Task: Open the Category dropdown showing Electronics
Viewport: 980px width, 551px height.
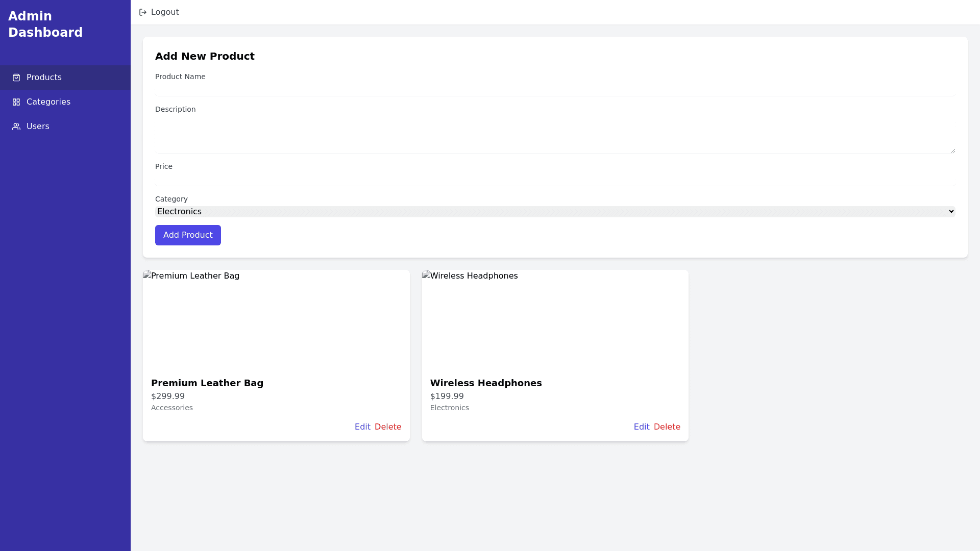Action: [x=554, y=211]
